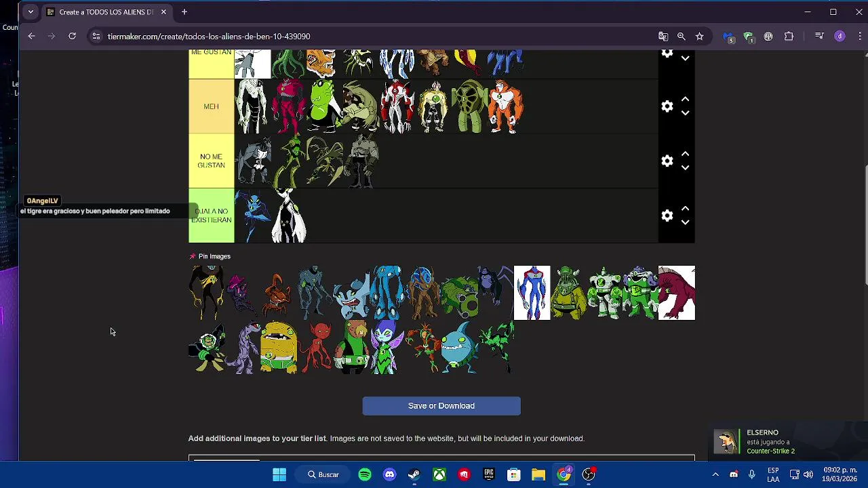The image size is (868, 488).
Task: Click the microphone tray icon
Action: (x=751, y=474)
